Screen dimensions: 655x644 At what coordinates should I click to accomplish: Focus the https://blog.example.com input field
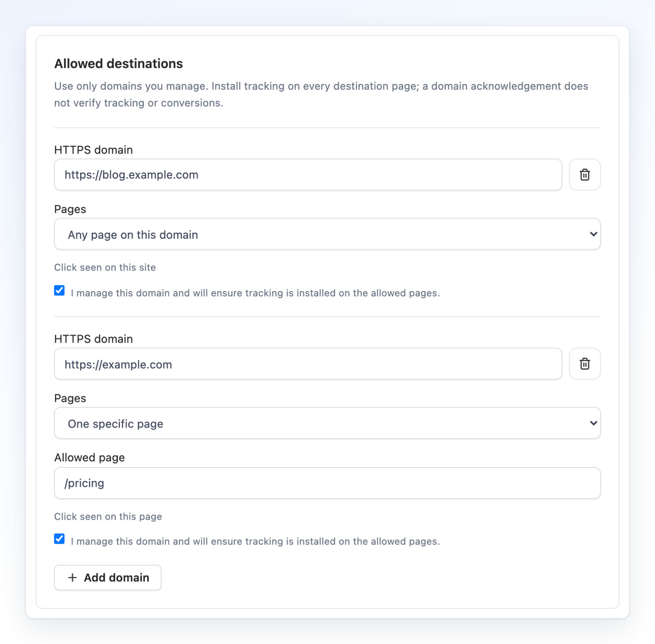(x=308, y=175)
